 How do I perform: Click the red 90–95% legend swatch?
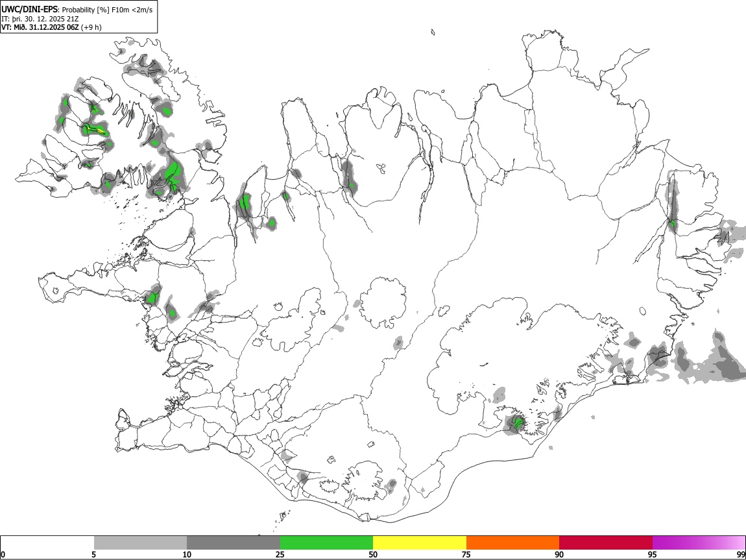pyautogui.click(x=606, y=543)
